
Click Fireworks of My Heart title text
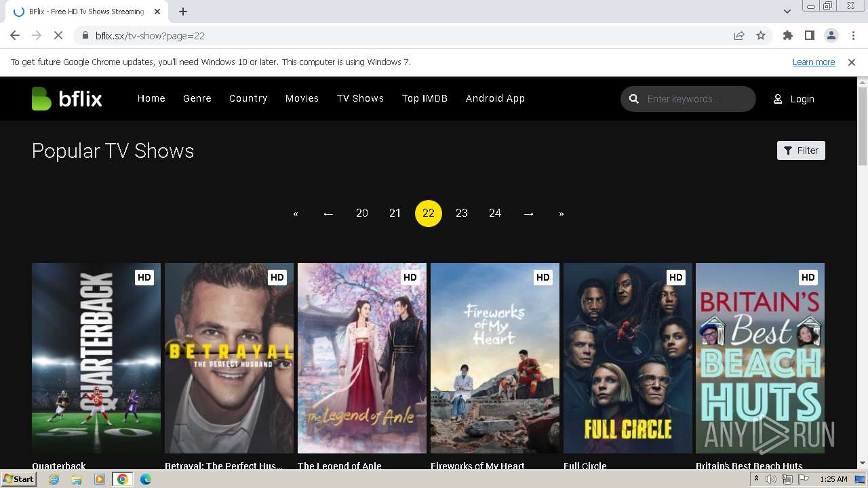click(477, 466)
